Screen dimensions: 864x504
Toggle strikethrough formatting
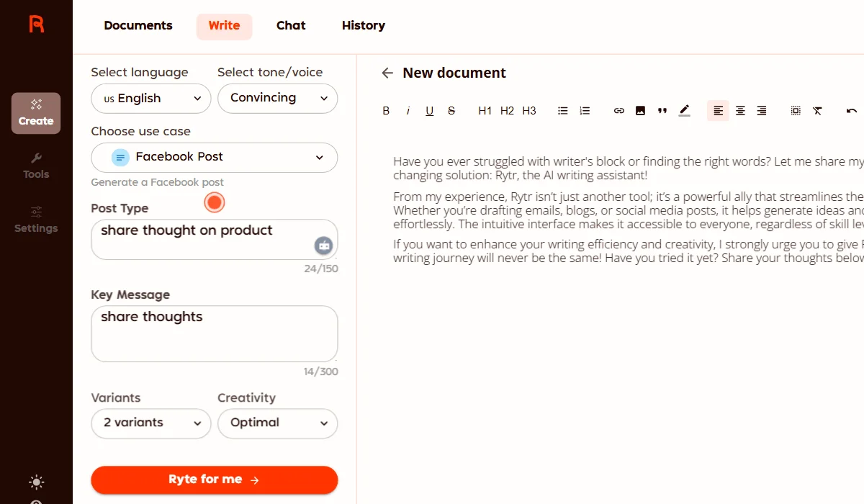point(451,110)
